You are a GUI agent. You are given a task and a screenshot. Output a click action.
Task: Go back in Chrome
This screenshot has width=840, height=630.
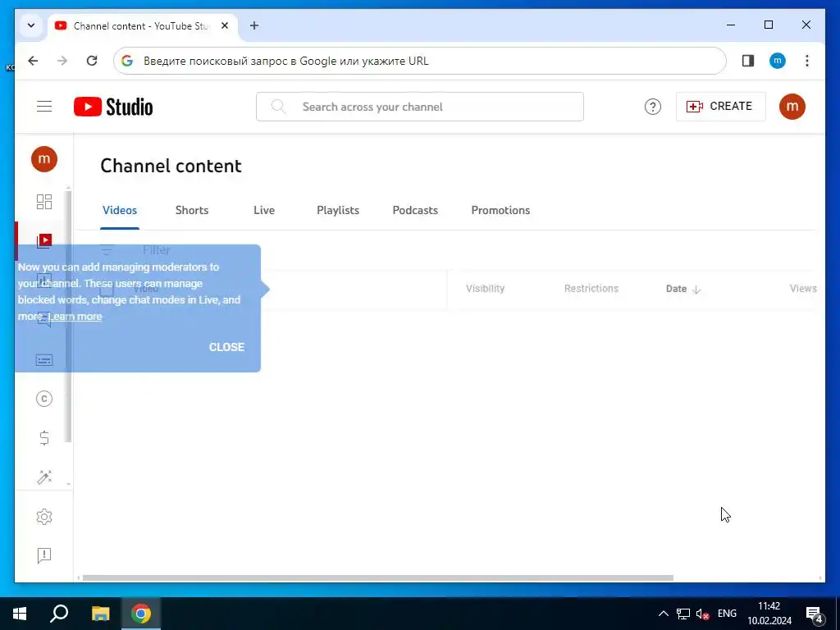pos(33,61)
